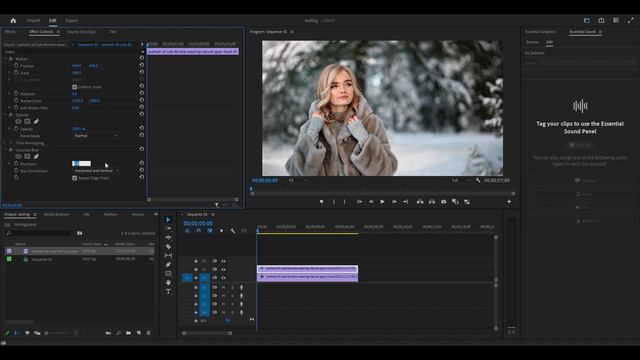Image resolution: width=640 pixels, height=360 pixels.
Task: Expand the Scale property twirl
Action: point(10,72)
